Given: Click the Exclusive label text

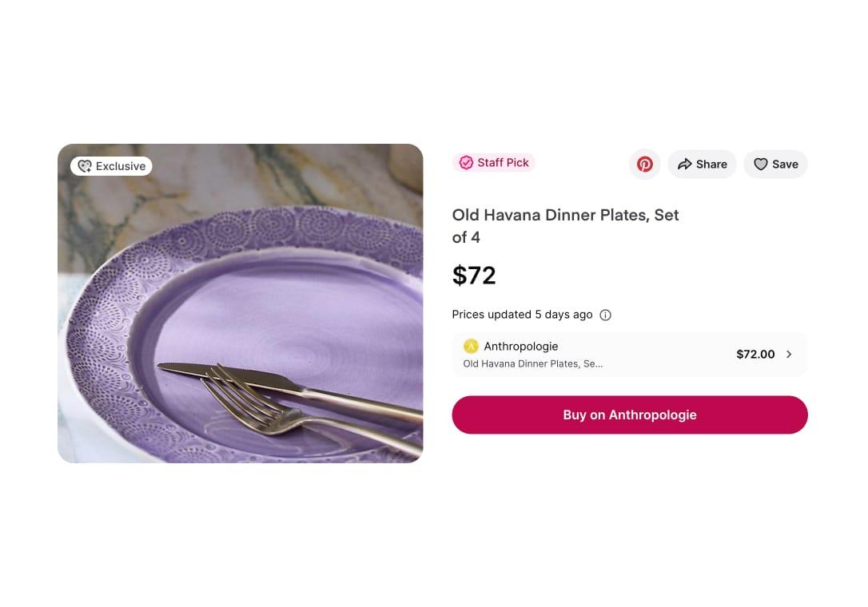Looking at the screenshot, I should click(121, 166).
